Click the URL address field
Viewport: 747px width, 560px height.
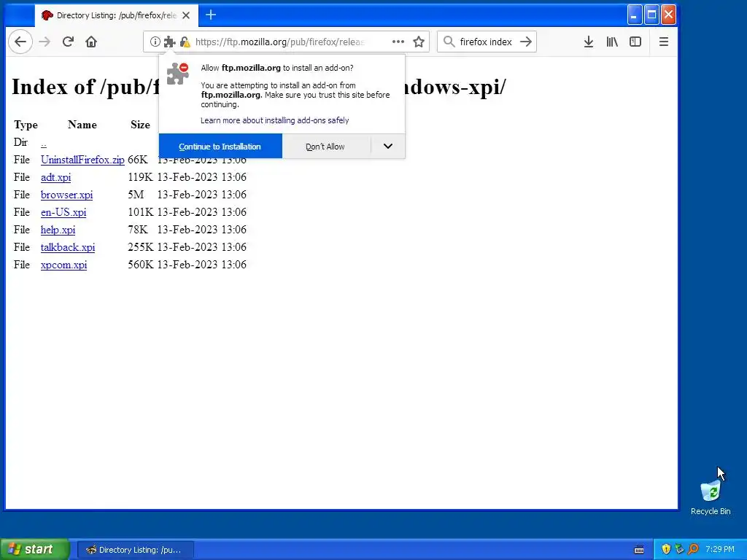279,42
